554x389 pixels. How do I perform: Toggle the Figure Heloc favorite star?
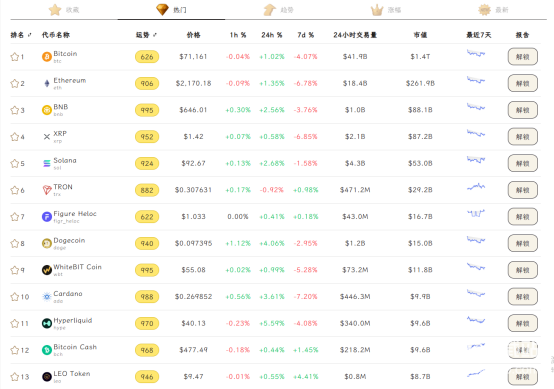coord(14,217)
